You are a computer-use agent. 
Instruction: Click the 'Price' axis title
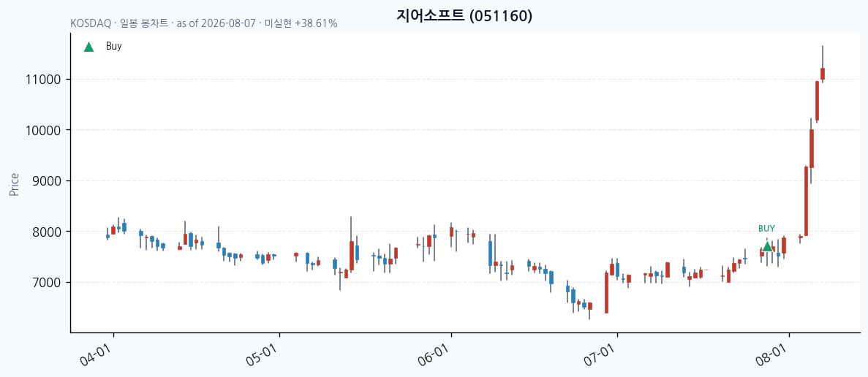point(15,185)
